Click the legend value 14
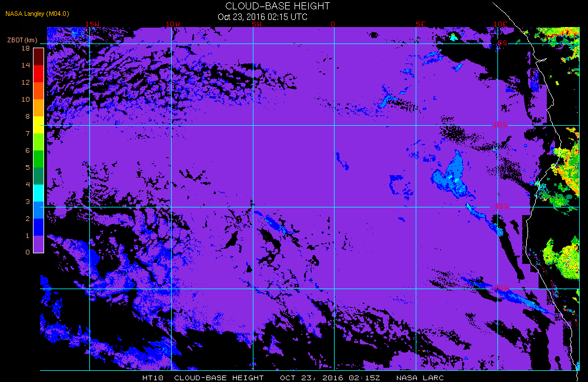Screen dimensions: 588x382 click(25, 65)
